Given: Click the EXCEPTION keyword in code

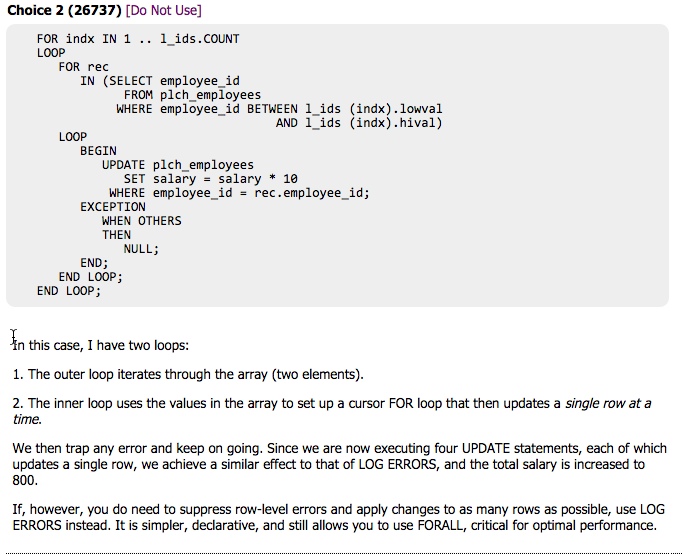Looking at the screenshot, I should point(112,207).
